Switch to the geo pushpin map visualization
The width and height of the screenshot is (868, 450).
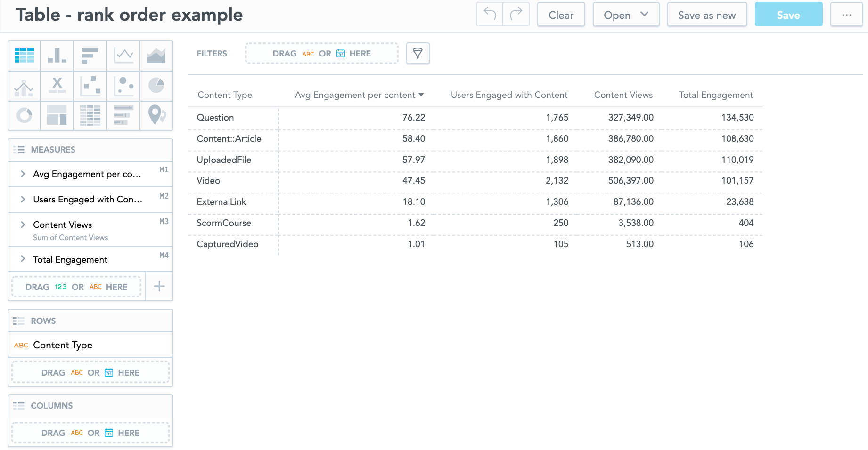click(156, 115)
